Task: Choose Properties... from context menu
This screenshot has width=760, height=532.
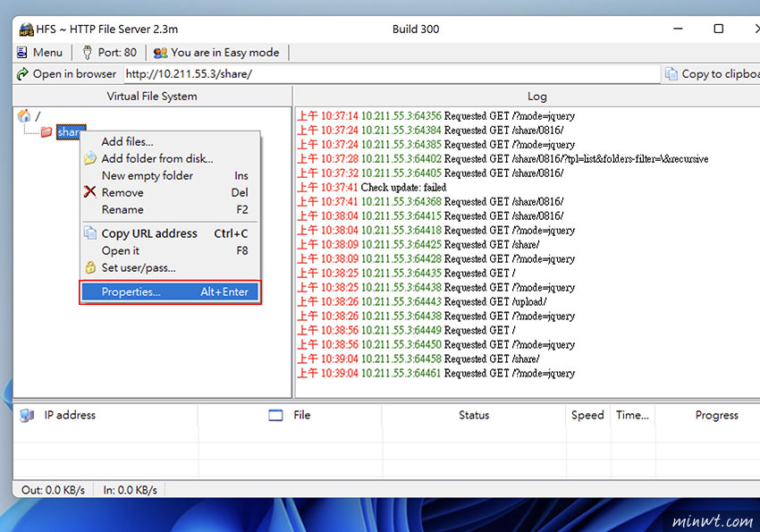Action: pos(170,291)
